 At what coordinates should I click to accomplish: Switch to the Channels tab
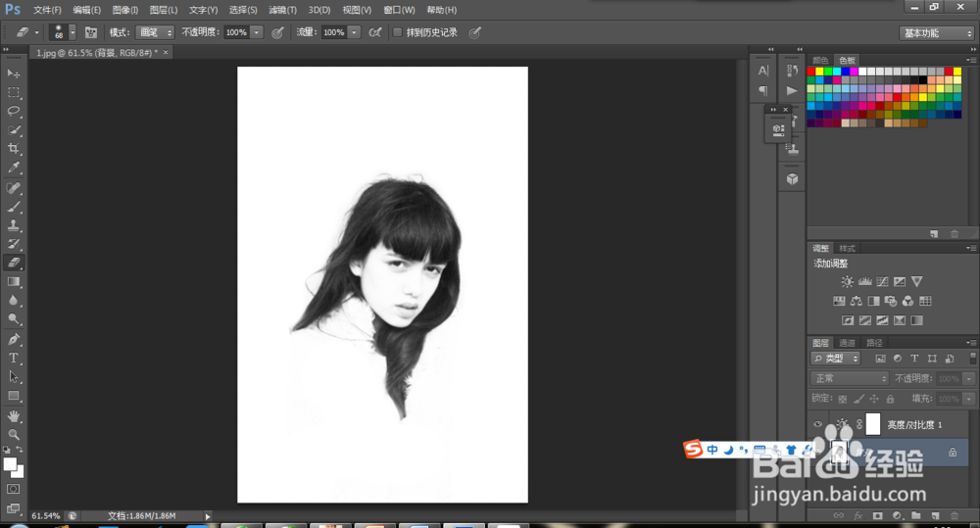click(847, 343)
